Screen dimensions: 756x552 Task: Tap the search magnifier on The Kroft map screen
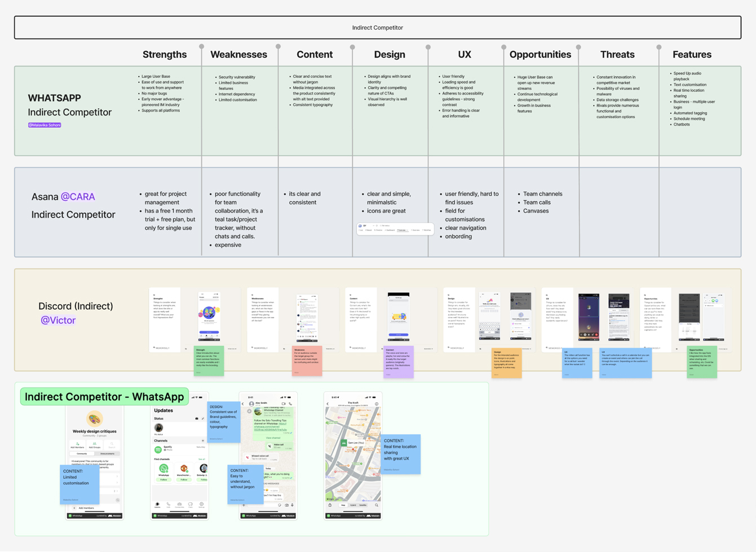tap(376, 505)
